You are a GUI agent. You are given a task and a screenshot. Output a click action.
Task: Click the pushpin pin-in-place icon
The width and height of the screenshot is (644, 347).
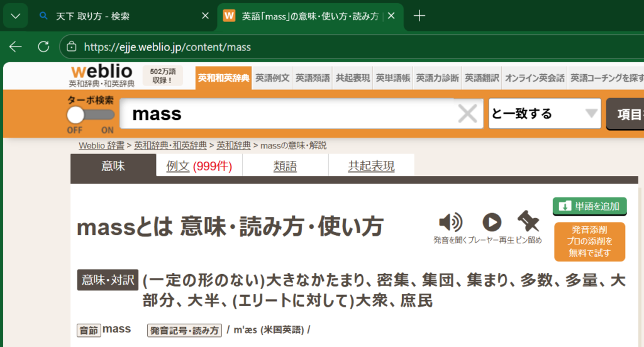[528, 221]
